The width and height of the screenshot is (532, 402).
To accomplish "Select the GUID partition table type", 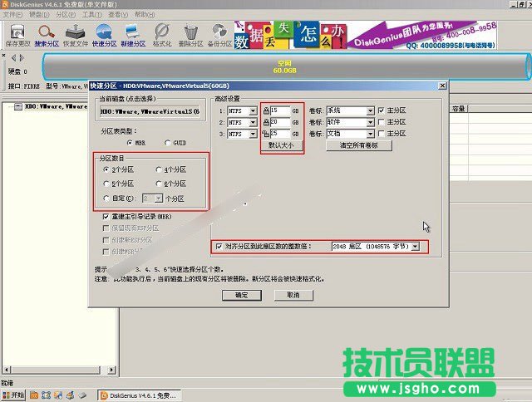I will [x=167, y=143].
